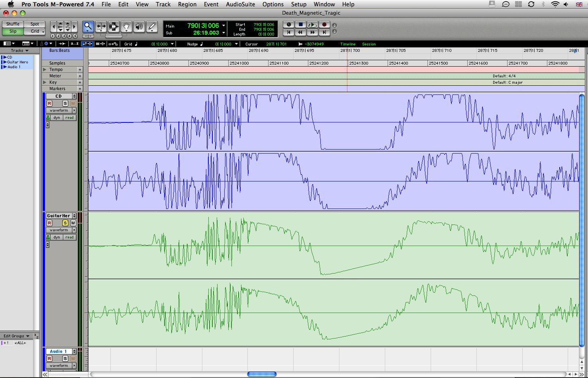
Task: Click the Fast Forward transport button
Action: pyautogui.click(x=312, y=32)
